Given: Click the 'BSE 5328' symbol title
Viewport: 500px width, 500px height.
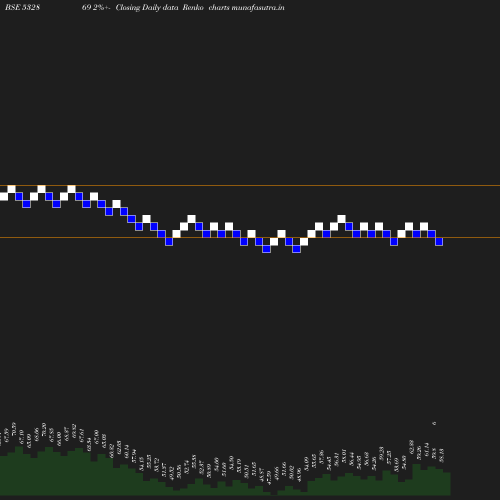Looking at the screenshot, I should pyautogui.click(x=22, y=7).
